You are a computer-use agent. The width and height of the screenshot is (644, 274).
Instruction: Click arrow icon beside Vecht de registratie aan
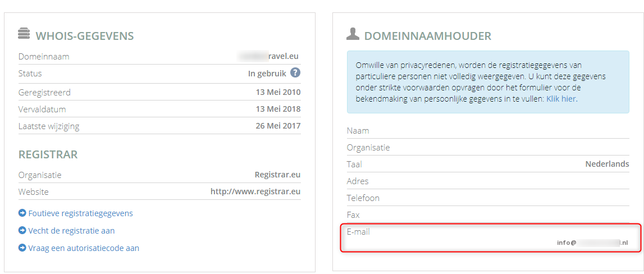(x=22, y=230)
